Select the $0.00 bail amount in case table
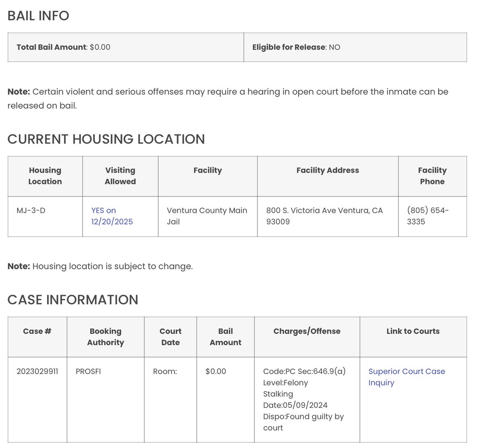483x448 pixels. pos(216,372)
